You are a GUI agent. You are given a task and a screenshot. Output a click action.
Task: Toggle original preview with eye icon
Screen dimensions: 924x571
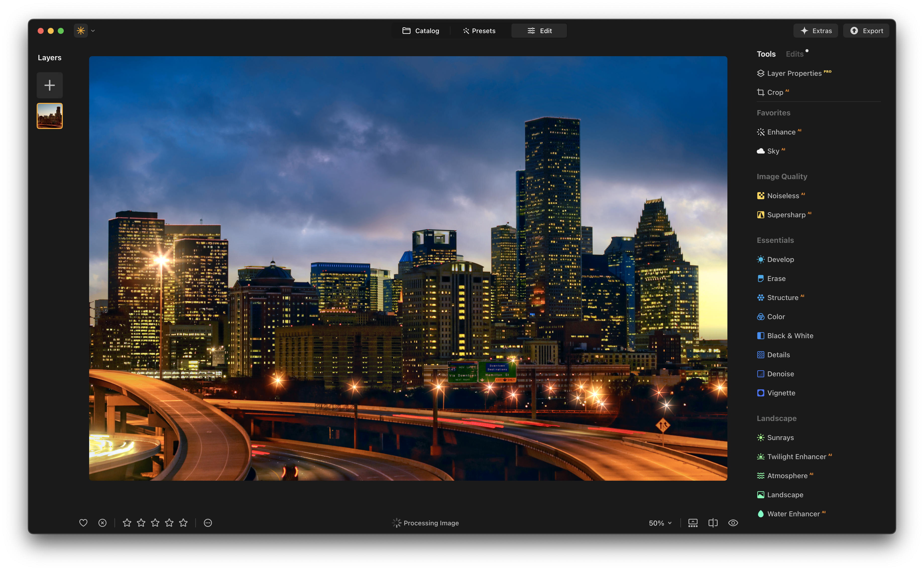733,523
